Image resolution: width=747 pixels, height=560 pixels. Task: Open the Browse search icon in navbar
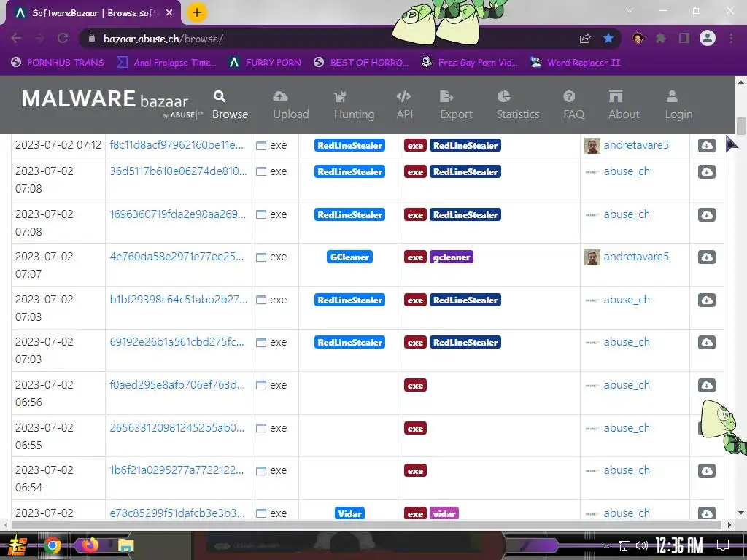(219, 97)
